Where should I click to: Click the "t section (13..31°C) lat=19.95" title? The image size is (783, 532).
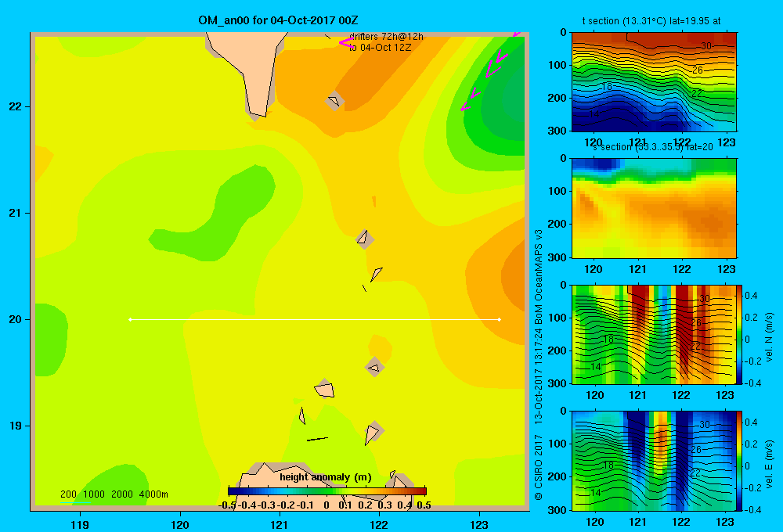651,21
